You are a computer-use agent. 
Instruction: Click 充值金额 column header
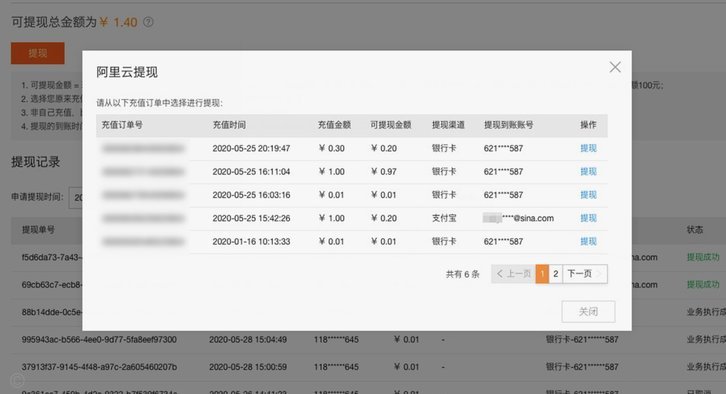(334, 125)
